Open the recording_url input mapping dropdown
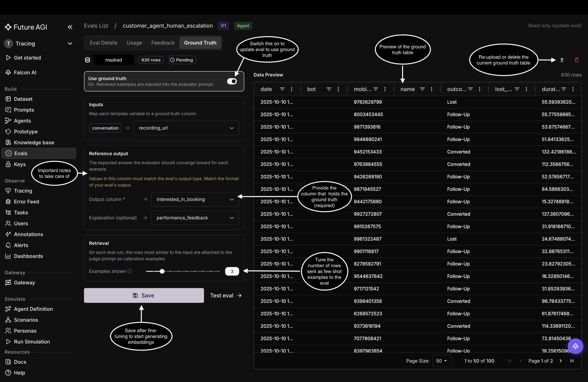Image resolution: width=588 pixels, height=382 pixels. (x=186, y=128)
